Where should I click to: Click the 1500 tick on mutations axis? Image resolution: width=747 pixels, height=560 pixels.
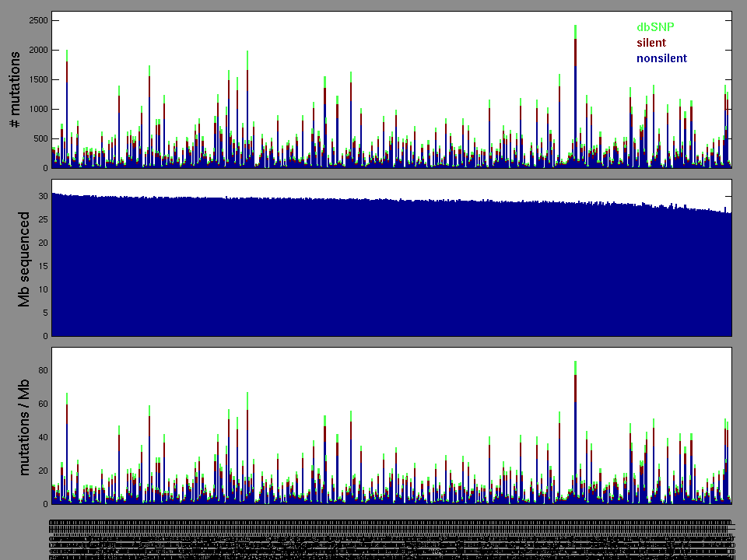37,79
